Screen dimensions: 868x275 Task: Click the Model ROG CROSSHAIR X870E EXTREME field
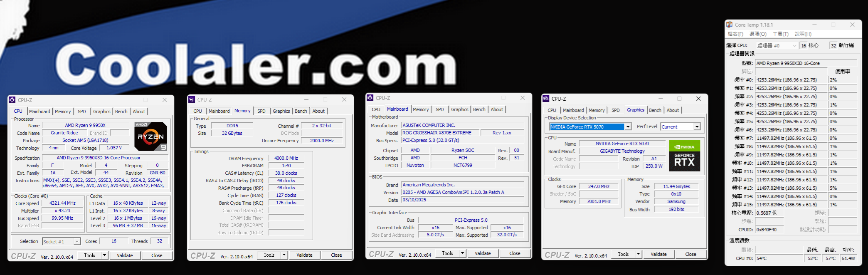click(440, 133)
